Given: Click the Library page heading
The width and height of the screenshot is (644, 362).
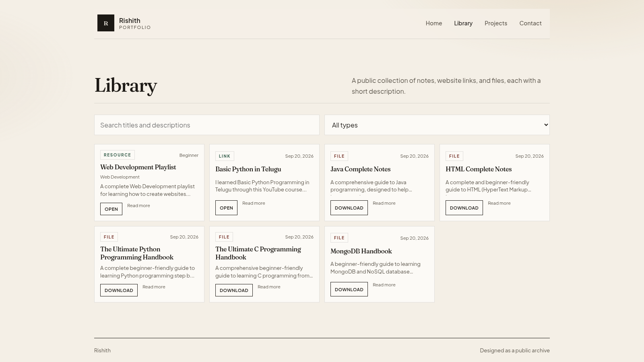Looking at the screenshot, I should coord(126,85).
